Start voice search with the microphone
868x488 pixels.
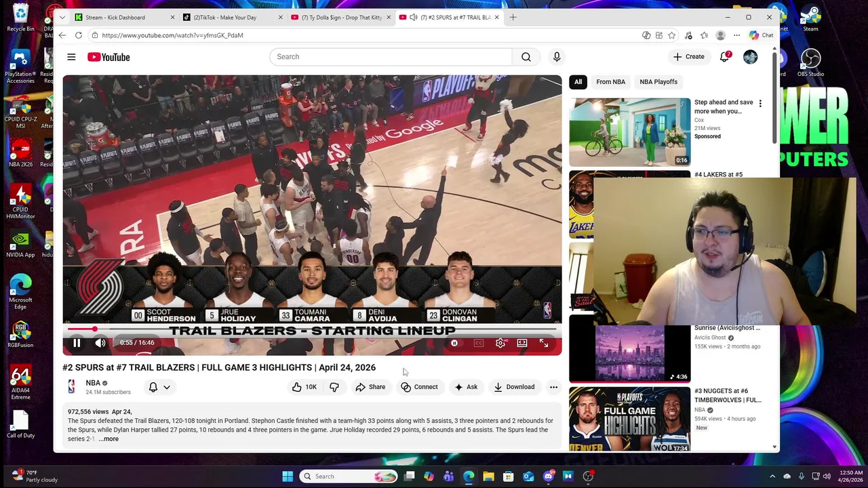pyautogui.click(x=557, y=57)
